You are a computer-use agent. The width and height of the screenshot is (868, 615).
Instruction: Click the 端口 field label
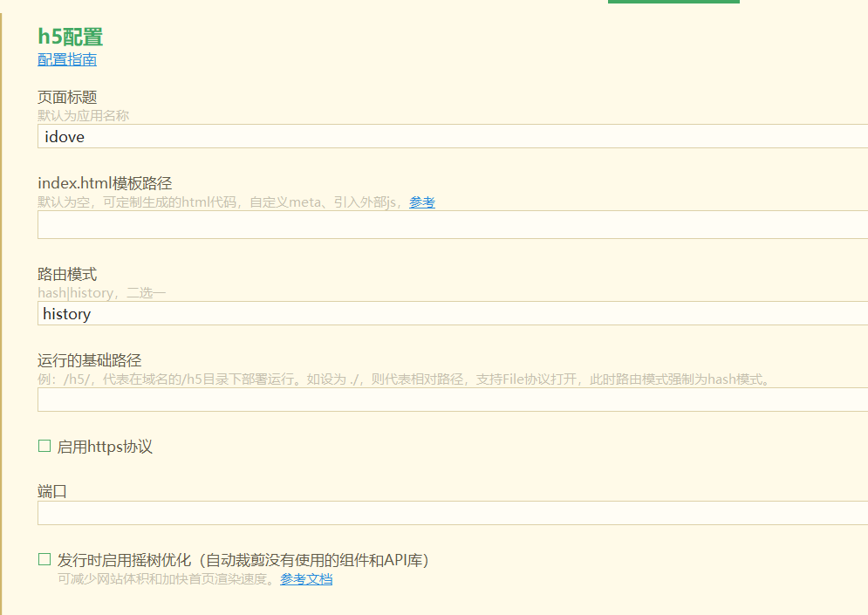(x=52, y=491)
